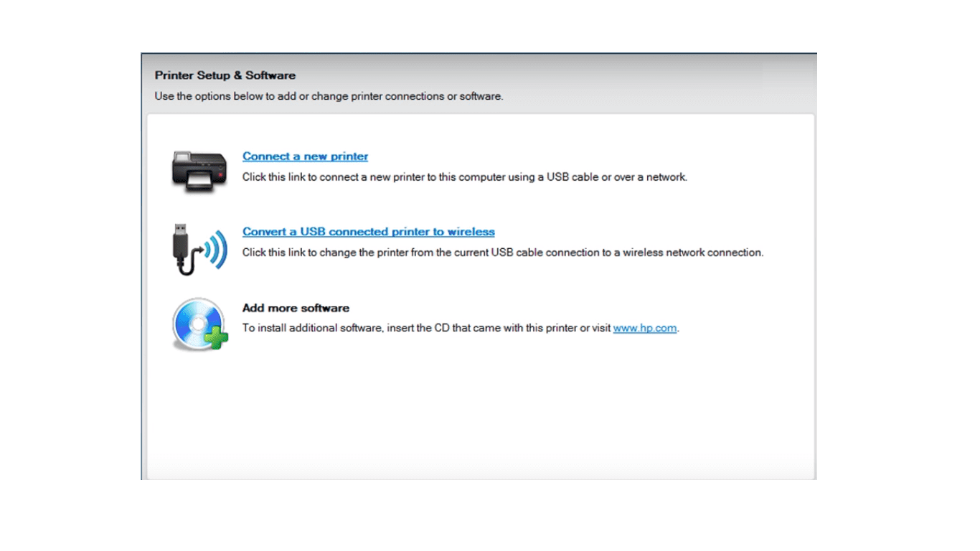Click the black printer icon
The width and height of the screenshot is (980, 551).
[199, 170]
